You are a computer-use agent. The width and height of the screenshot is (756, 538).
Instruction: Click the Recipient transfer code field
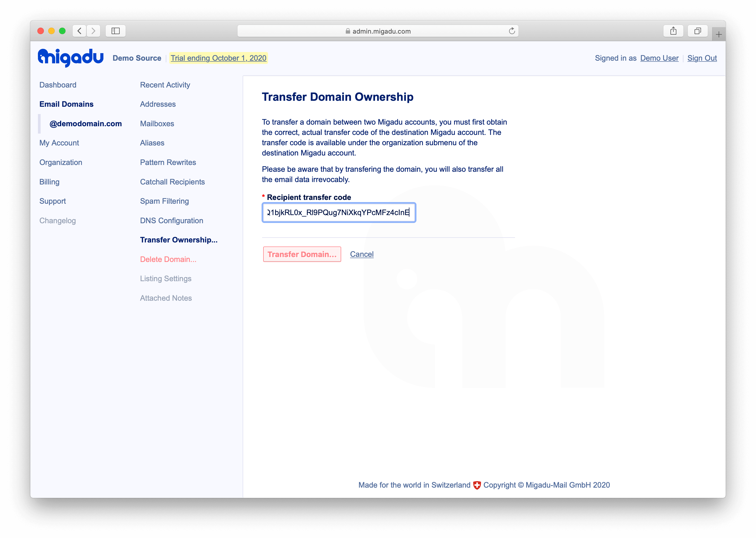(338, 212)
